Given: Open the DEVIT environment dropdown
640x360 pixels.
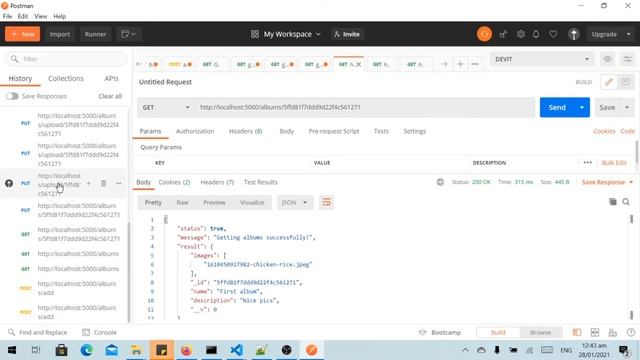Looking at the screenshot, I should point(542,59).
